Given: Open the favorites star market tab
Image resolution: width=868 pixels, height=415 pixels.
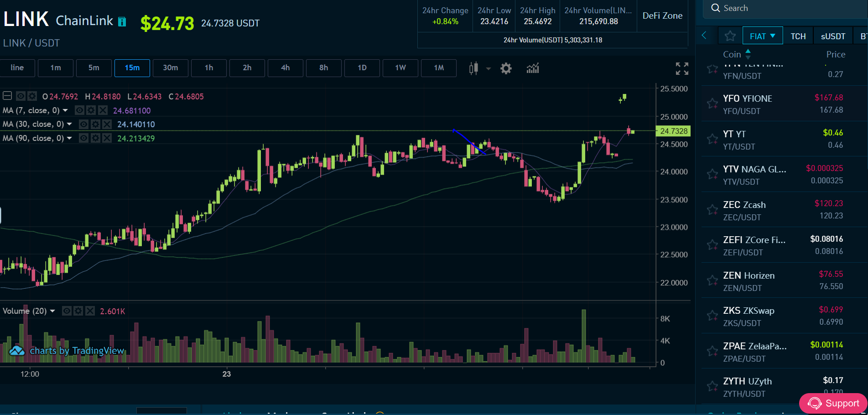Looking at the screenshot, I should pyautogui.click(x=730, y=36).
